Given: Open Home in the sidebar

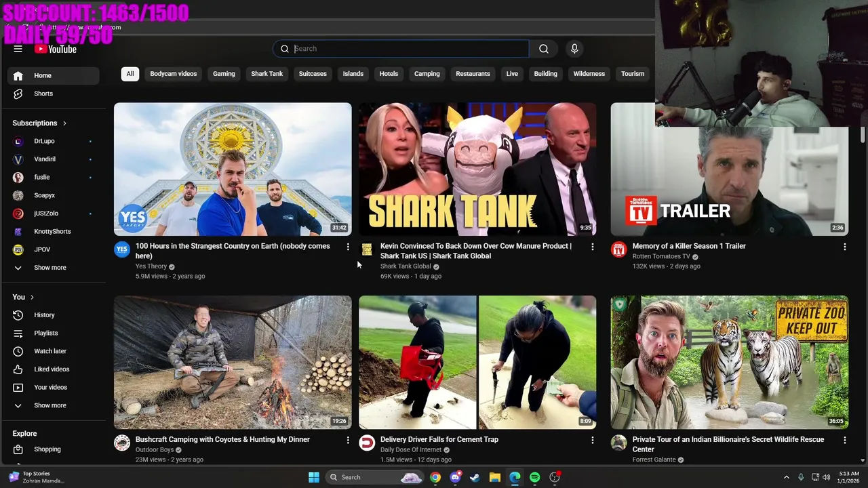Looking at the screenshot, I should pyautogui.click(x=53, y=75).
